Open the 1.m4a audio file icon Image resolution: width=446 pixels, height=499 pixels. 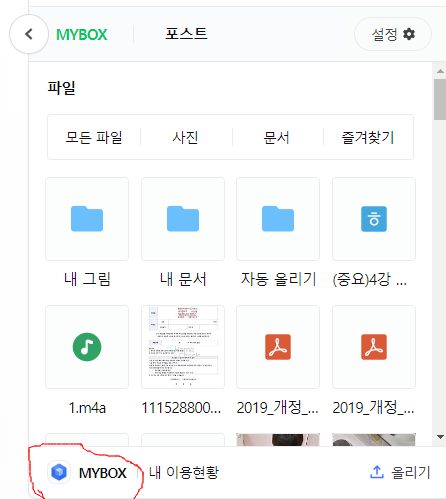click(x=87, y=347)
